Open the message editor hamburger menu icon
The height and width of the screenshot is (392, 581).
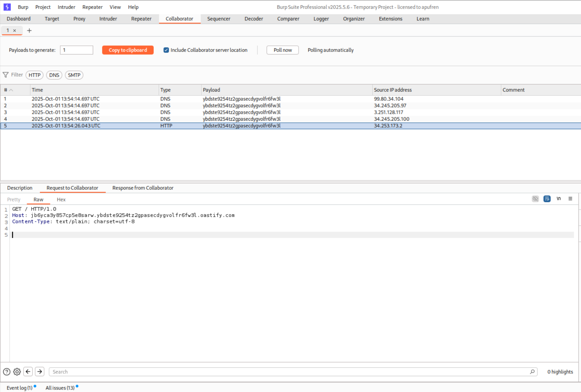570,198
